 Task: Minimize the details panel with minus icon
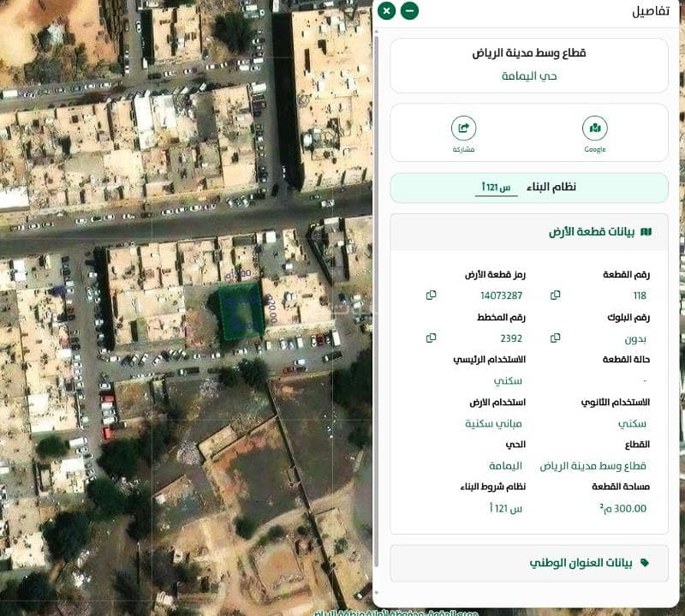pos(409,10)
